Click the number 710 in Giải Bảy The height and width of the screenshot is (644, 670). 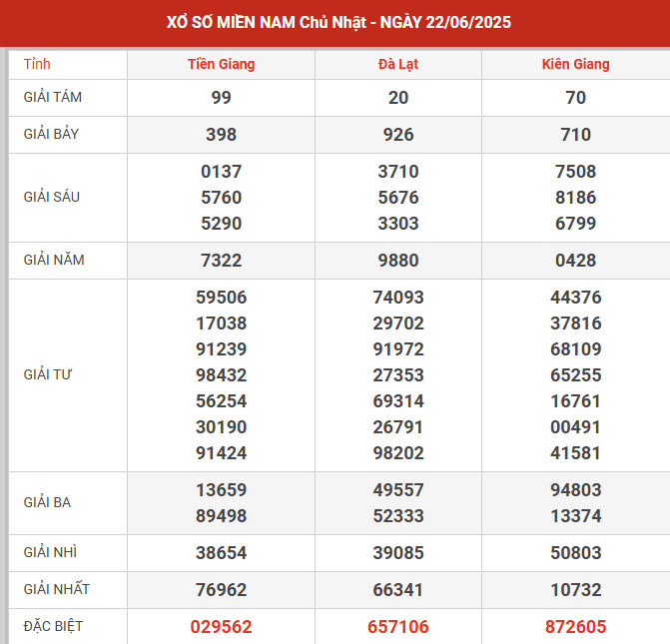click(x=575, y=135)
